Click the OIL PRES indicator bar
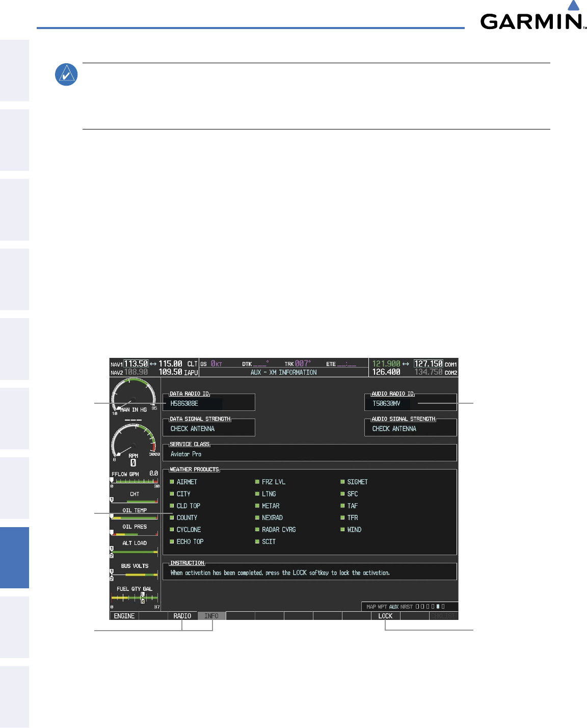The height and width of the screenshot is (728, 587). click(135, 533)
